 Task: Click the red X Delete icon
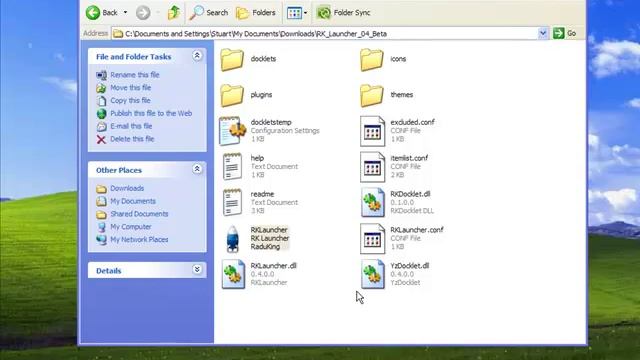[101, 140]
